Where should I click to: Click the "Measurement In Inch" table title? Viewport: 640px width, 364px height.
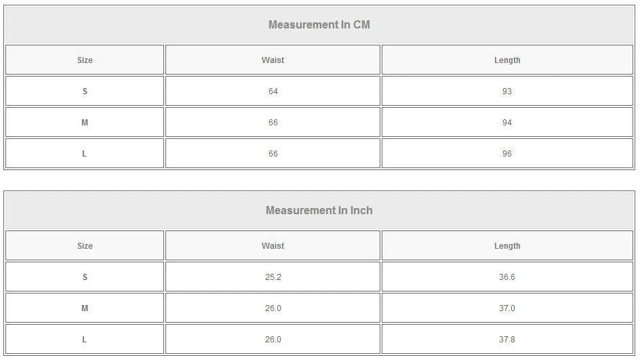pyautogui.click(x=319, y=211)
